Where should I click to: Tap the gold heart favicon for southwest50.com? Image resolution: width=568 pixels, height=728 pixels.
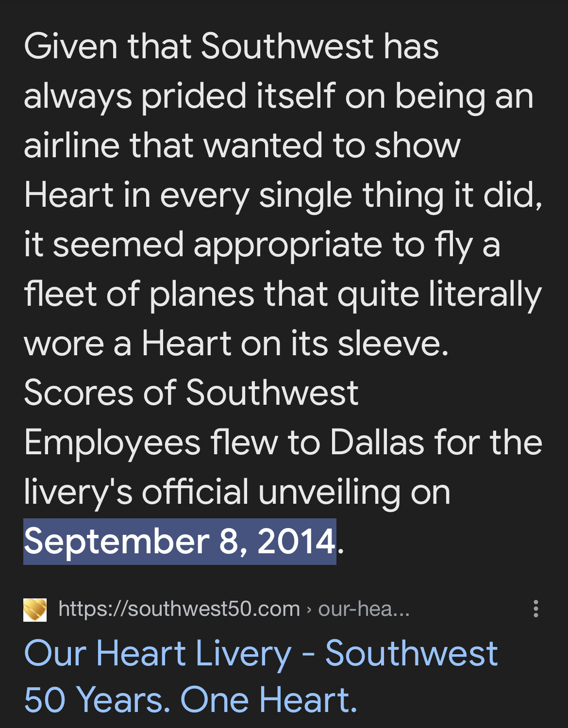(x=35, y=610)
